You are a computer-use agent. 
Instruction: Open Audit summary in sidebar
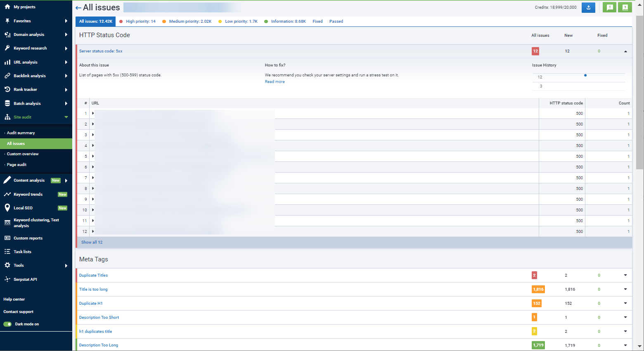(21, 133)
